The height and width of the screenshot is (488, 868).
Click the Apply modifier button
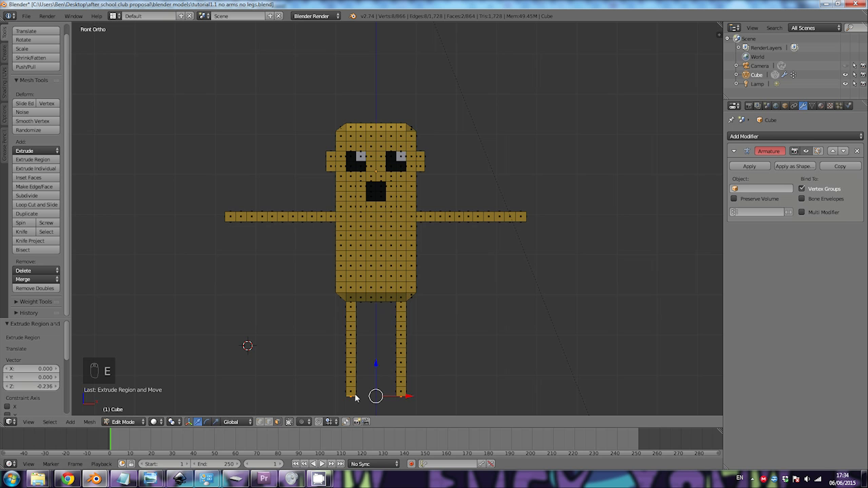pos(749,166)
